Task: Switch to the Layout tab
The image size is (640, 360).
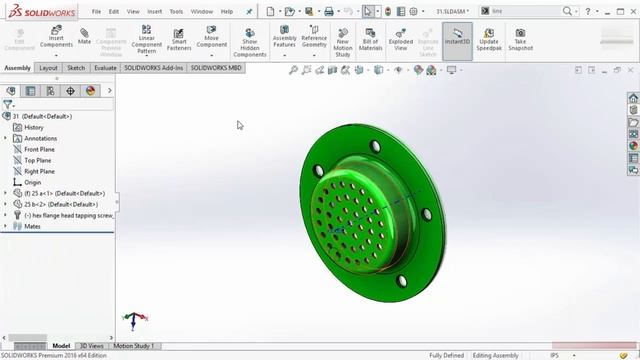Action: (49, 68)
